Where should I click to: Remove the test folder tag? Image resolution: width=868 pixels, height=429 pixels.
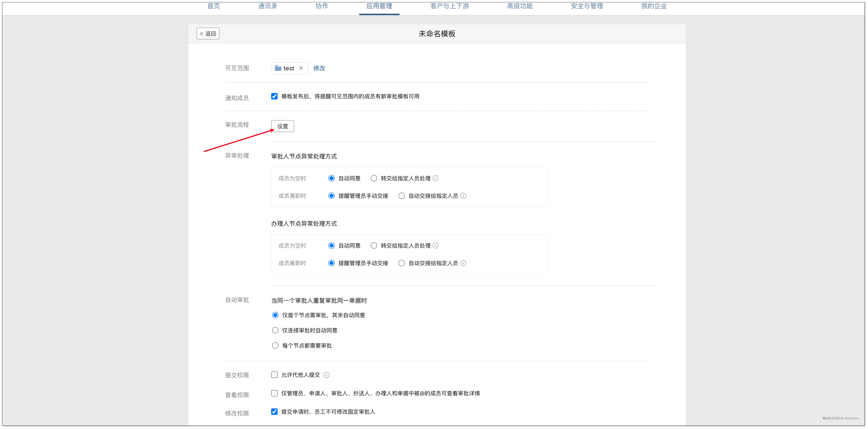(x=301, y=68)
